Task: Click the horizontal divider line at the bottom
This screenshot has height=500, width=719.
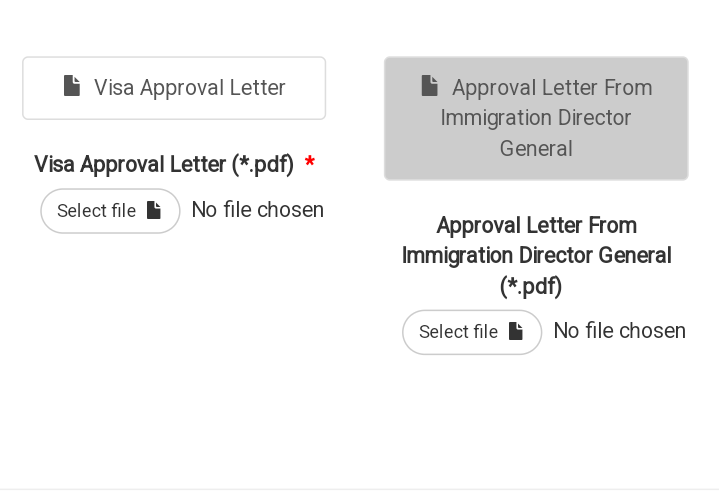Action: (x=360, y=489)
